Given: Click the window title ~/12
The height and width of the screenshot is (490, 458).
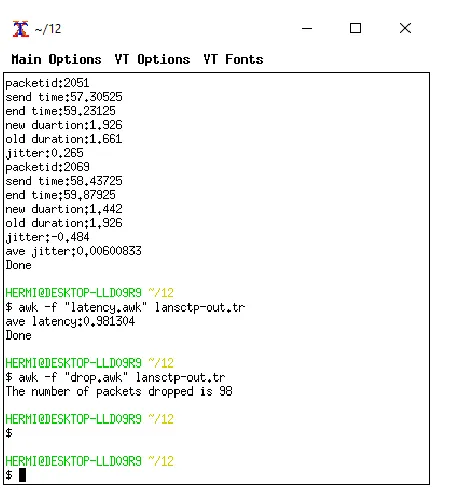Looking at the screenshot, I should click(48, 29).
